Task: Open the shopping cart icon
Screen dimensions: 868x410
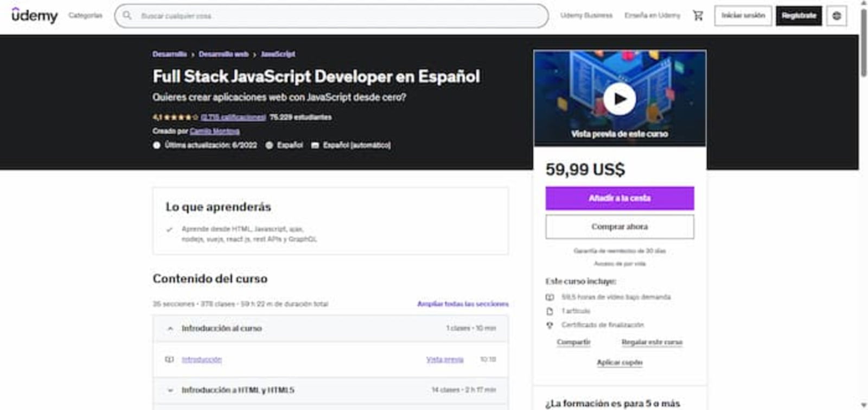Action: 698,16
